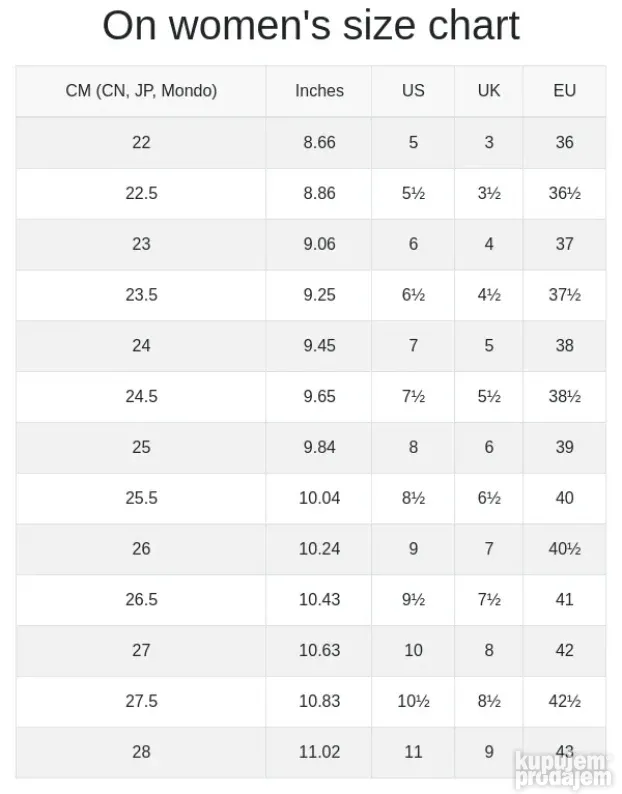
Task: Select the US column header
Action: point(413,91)
